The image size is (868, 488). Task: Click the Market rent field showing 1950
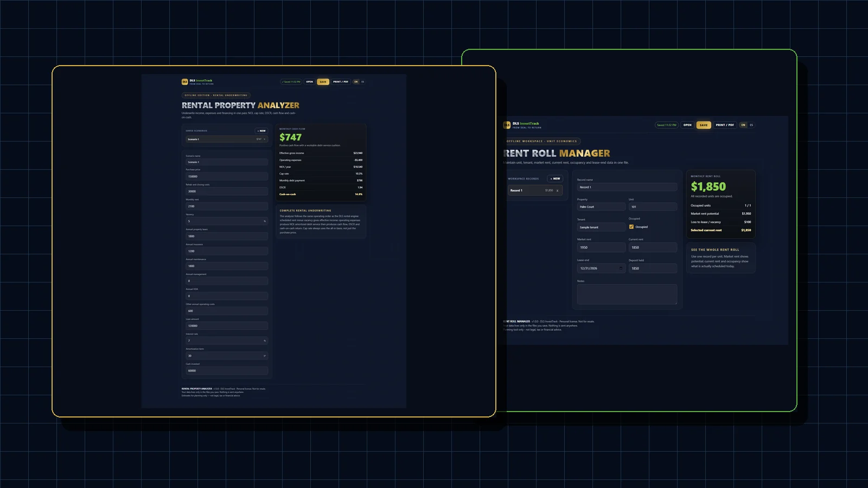pos(601,247)
